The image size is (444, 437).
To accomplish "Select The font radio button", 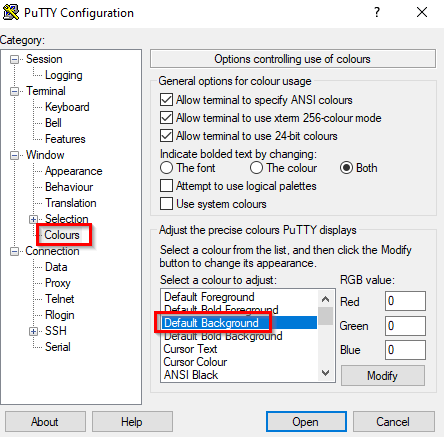I will point(166,168).
